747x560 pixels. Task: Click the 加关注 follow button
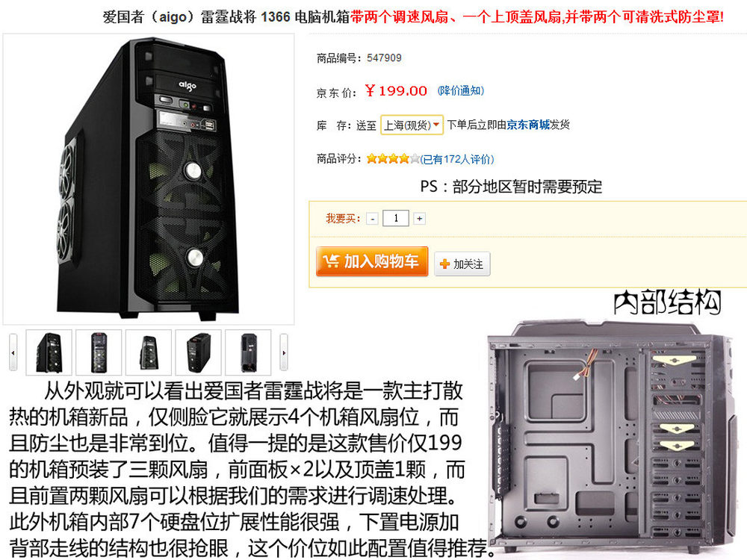pyautogui.click(x=462, y=264)
